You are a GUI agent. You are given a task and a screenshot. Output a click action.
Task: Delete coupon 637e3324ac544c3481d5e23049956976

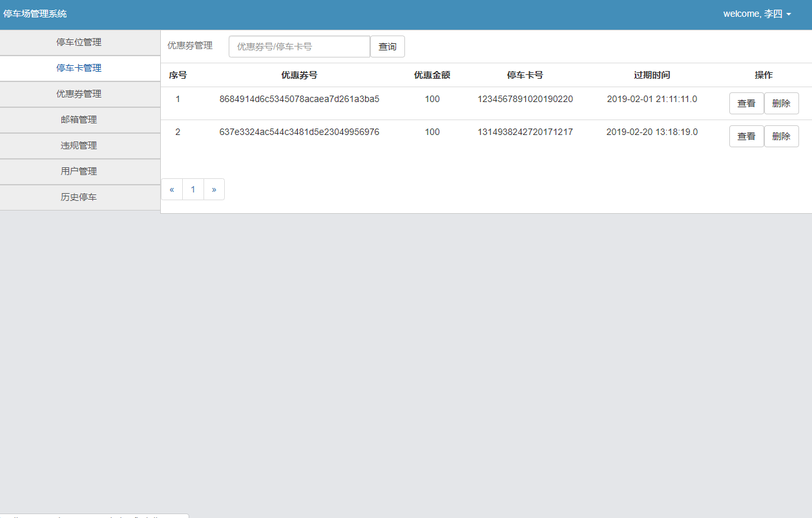(781, 136)
